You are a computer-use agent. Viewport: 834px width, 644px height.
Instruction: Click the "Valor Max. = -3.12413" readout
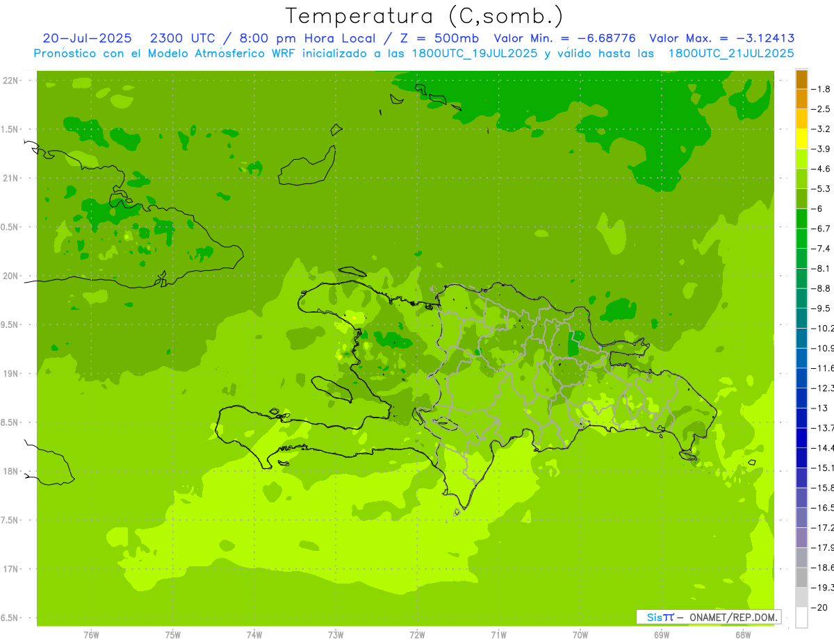(x=722, y=38)
